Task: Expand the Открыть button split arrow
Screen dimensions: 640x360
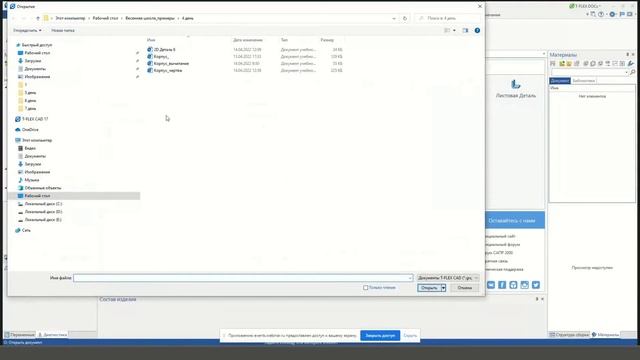Action: pos(443,288)
